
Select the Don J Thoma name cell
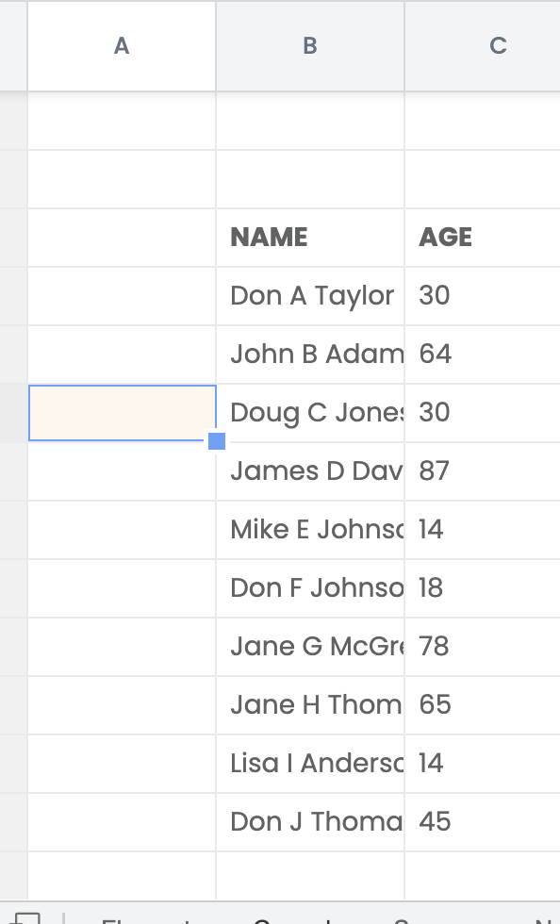pyautogui.click(x=310, y=822)
